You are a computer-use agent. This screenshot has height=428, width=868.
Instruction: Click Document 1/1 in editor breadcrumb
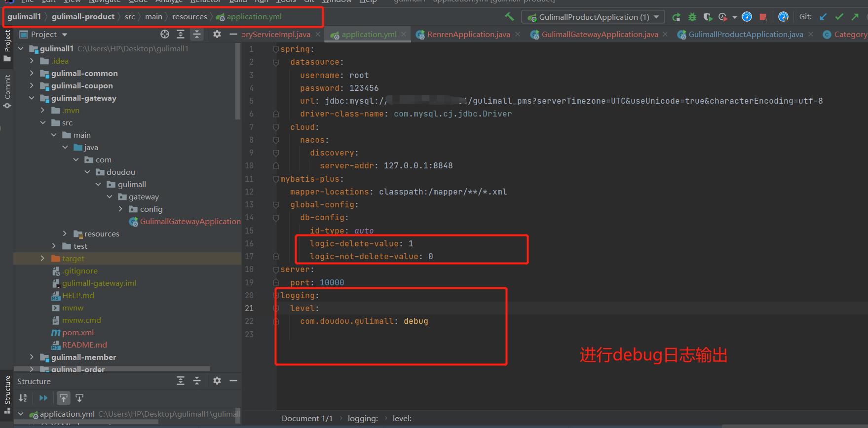click(307, 419)
